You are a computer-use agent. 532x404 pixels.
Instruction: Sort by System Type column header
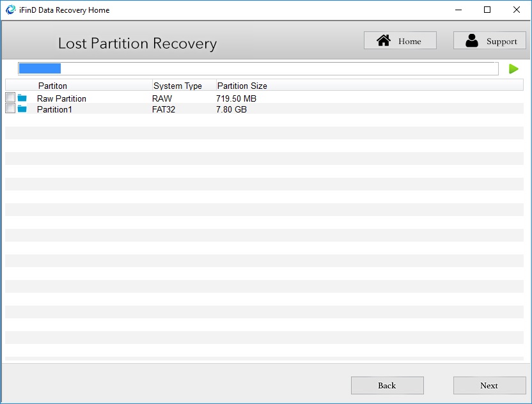(x=178, y=86)
